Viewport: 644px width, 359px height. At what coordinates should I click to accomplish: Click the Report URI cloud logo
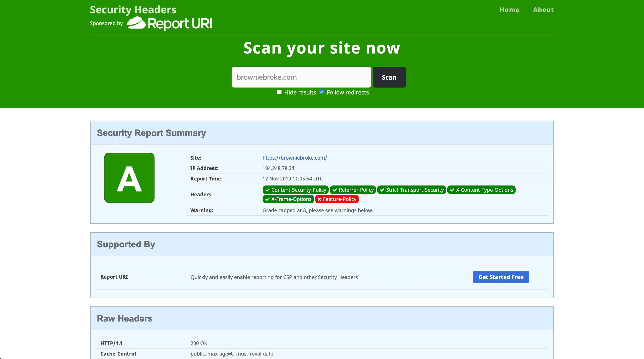[136, 23]
